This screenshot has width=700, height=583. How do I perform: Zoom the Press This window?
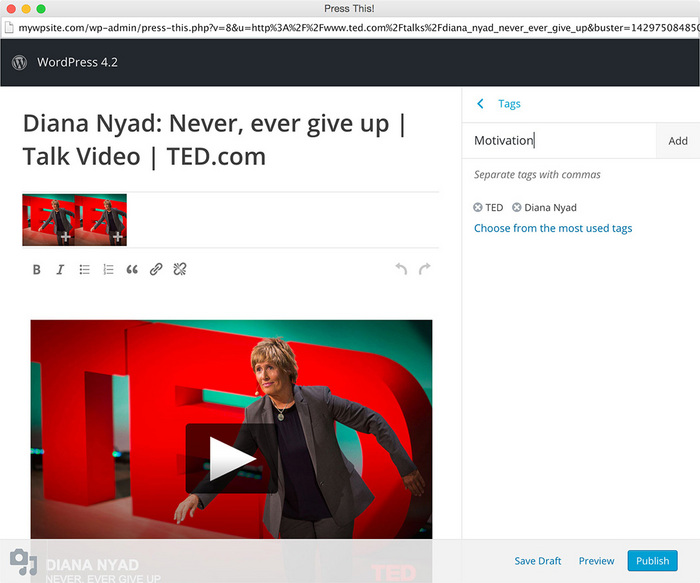point(41,9)
